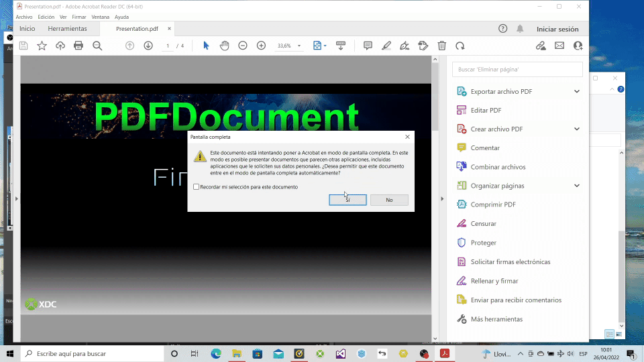Image resolution: width=644 pixels, height=362 pixels.
Task: Click Iniciar sesión link
Action: tap(557, 29)
